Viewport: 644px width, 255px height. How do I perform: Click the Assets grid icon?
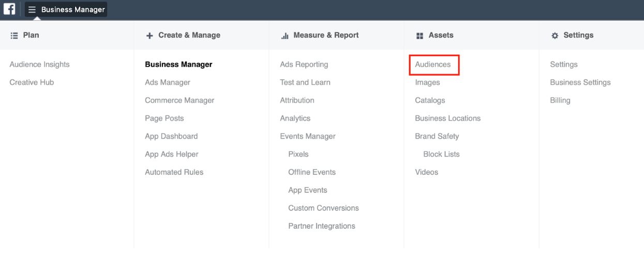(420, 36)
